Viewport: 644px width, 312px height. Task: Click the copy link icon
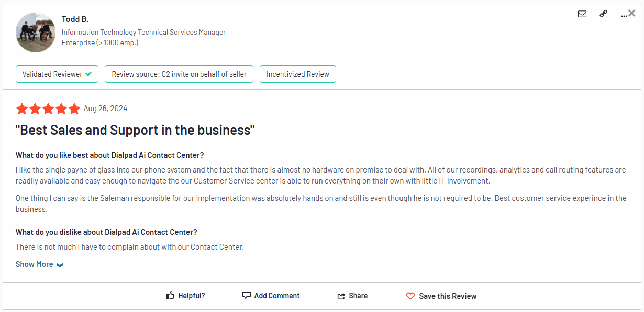(603, 14)
